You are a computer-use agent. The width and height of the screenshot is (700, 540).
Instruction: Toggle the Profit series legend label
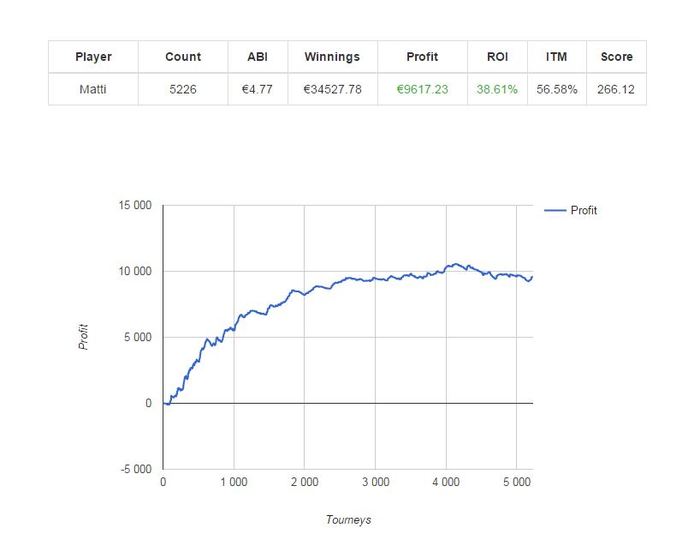point(583,210)
